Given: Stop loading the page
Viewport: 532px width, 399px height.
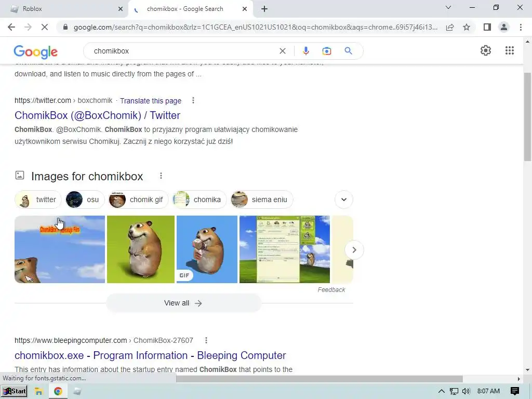Looking at the screenshot, I should (x=45, y=27).
